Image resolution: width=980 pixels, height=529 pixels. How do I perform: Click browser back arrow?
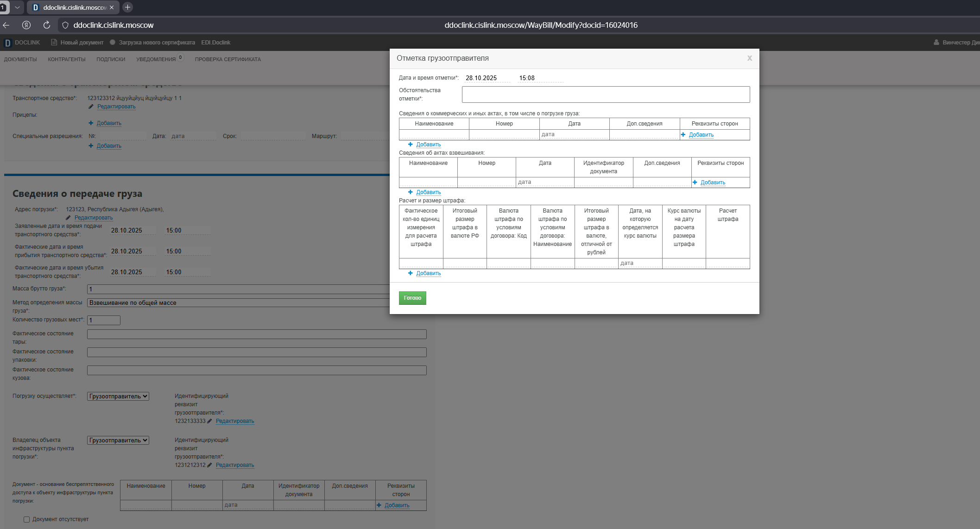pos(6,25)
